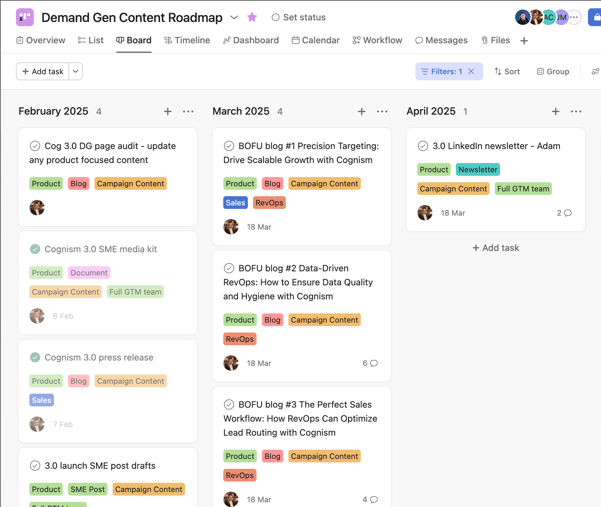Open comments on LinkedIn newsletter card
Image resolution: width=601 pixels, height=507 pixels.
pos(564,213)
